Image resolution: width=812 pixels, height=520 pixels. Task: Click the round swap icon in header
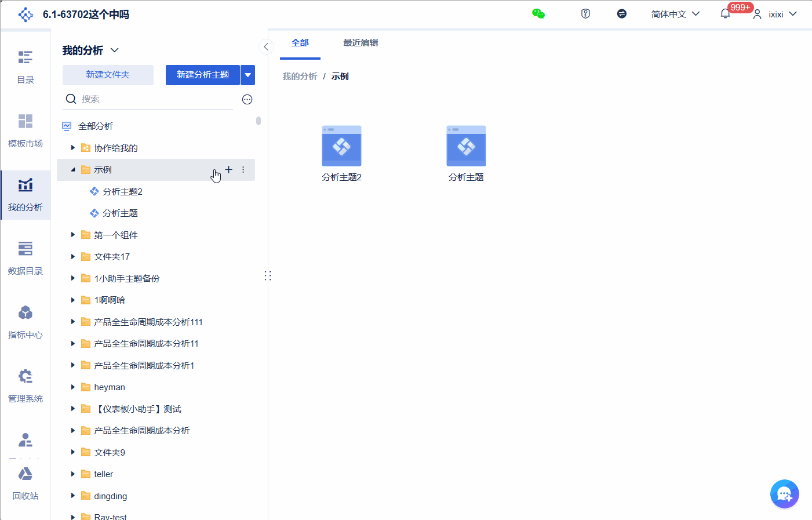pos(621,14)
